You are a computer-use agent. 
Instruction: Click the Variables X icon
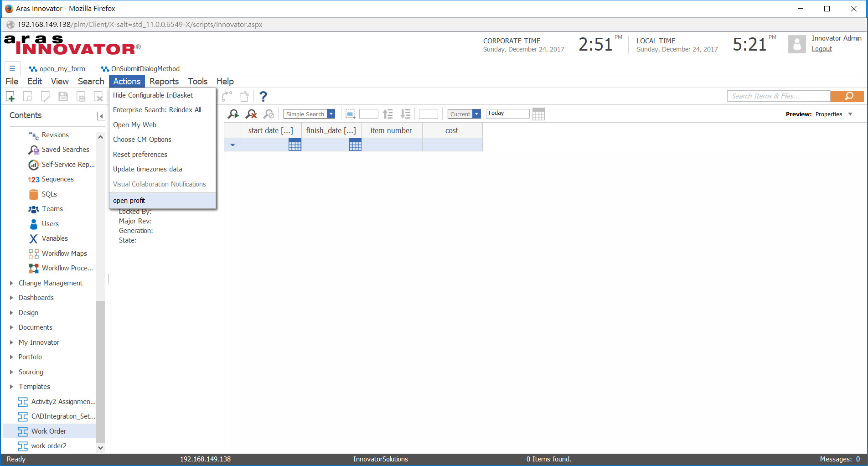[34, 238]
